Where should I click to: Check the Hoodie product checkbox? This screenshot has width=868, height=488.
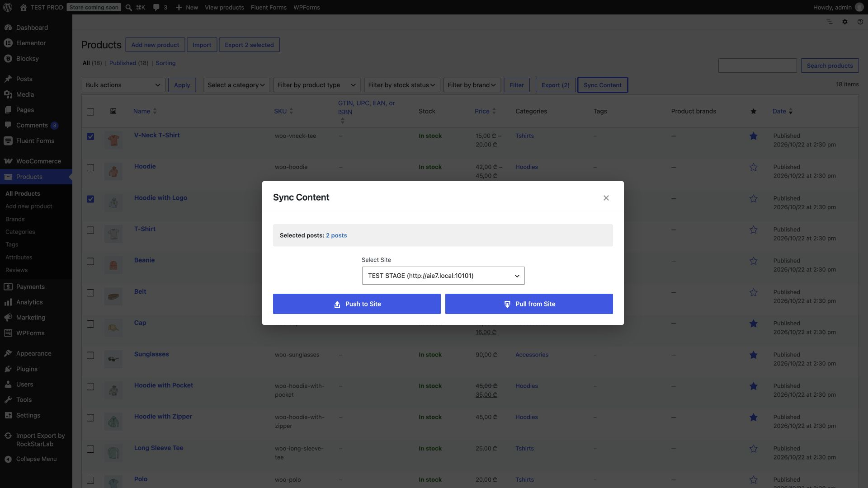tap(90, 168)
